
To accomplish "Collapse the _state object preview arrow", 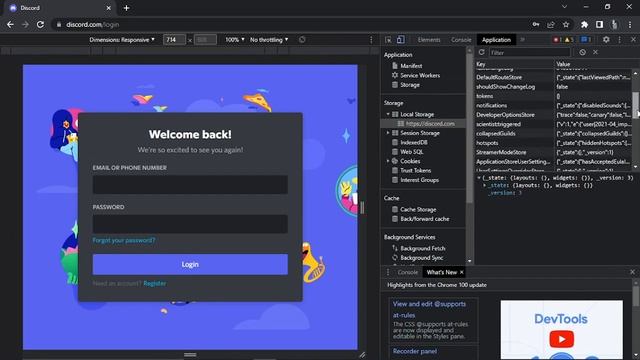I will [x=479, y=178].
